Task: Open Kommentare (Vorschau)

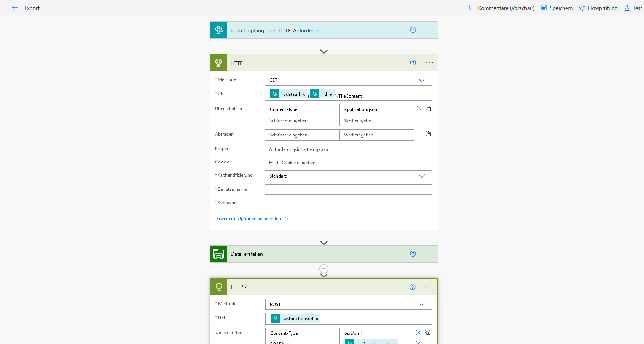Action: (x=502, y=8)
